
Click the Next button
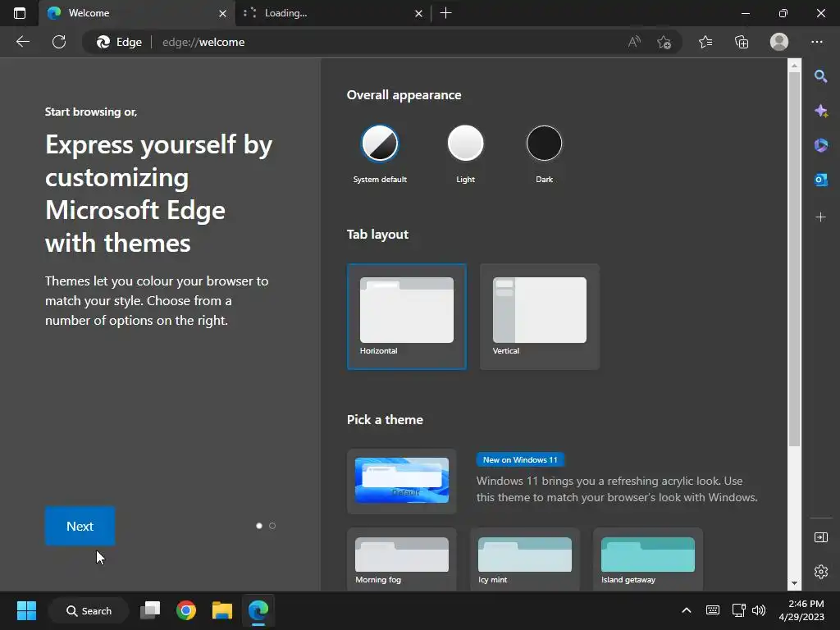pyautogui.click(x=80, y=526)
